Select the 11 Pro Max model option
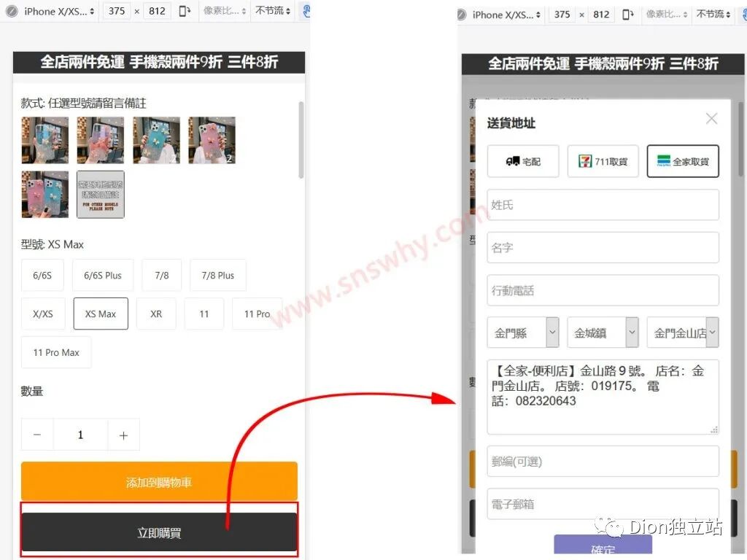747x560 pixels. (55, 352)
